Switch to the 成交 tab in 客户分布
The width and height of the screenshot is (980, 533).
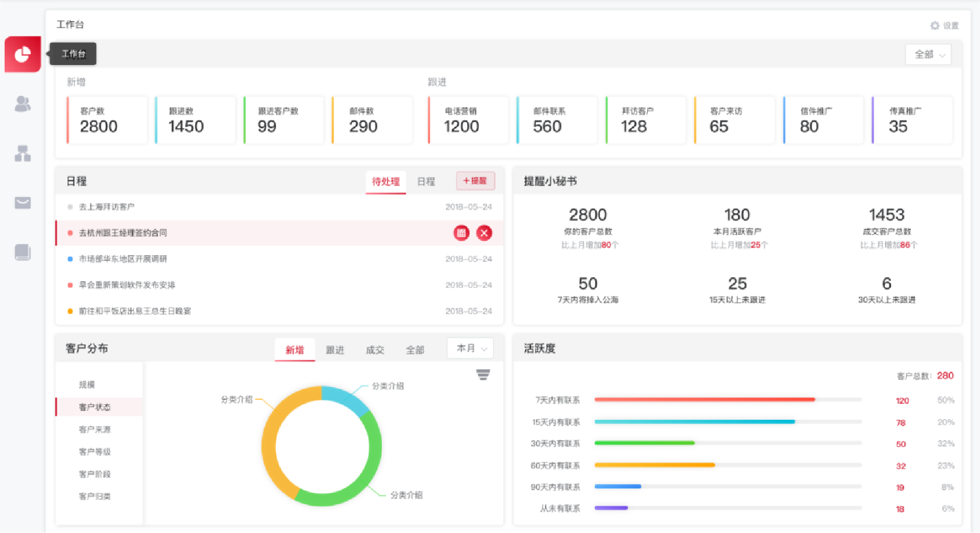click(x=375, y=349)
